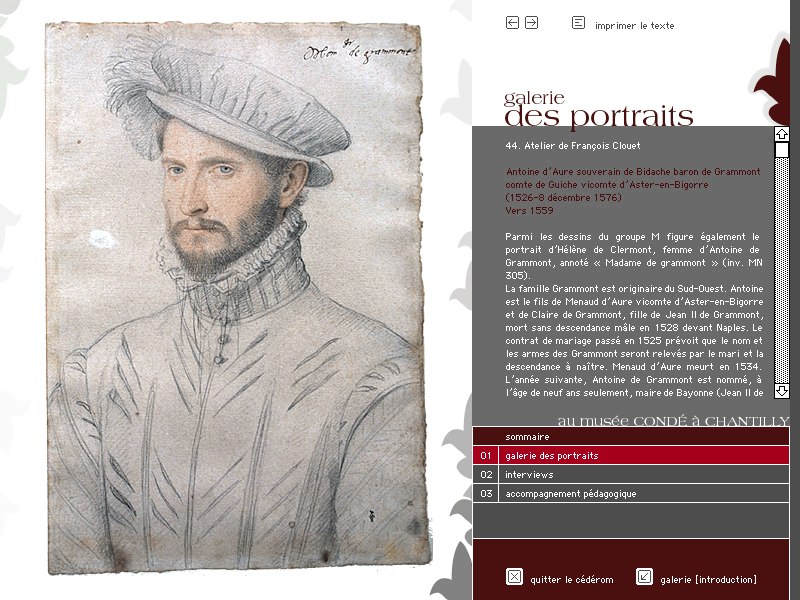
Task: Click the Antoine de Grammont portrait drawing
Action: click(237, 298)
